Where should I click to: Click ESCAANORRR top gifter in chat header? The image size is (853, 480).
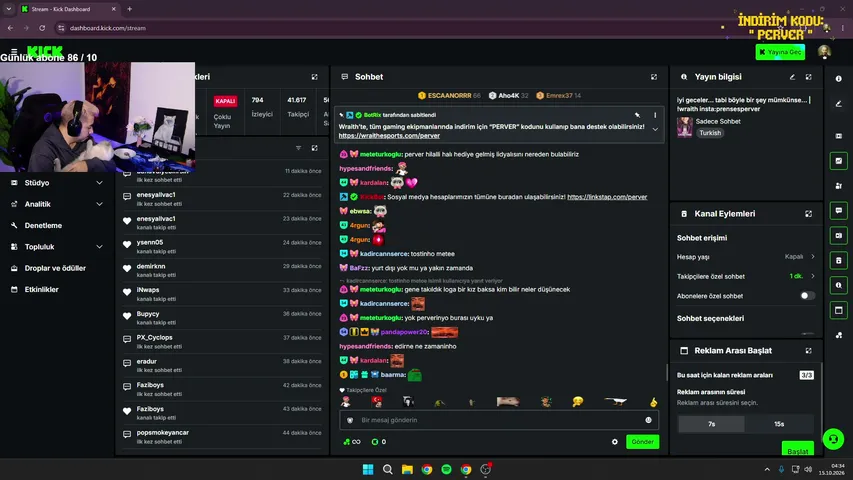pos(449,95)
